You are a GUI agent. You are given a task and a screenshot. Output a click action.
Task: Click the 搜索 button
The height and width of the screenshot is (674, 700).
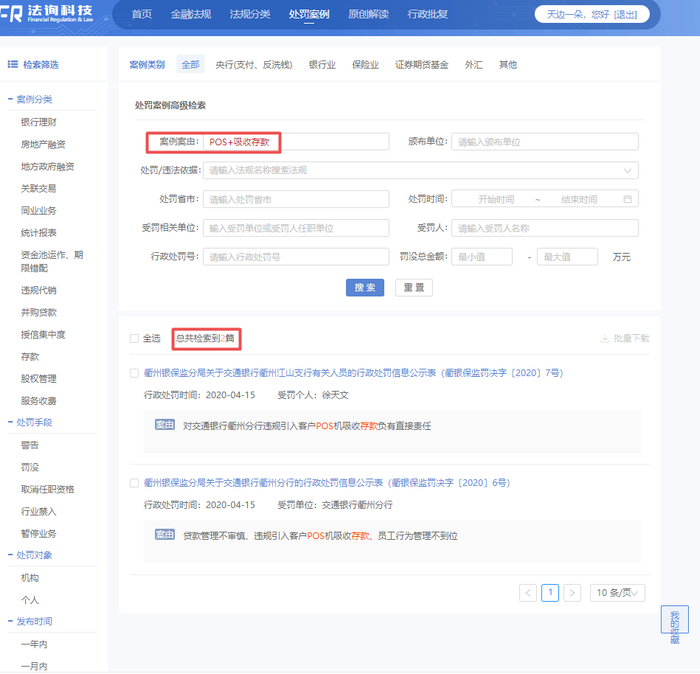tap(365, 287)
